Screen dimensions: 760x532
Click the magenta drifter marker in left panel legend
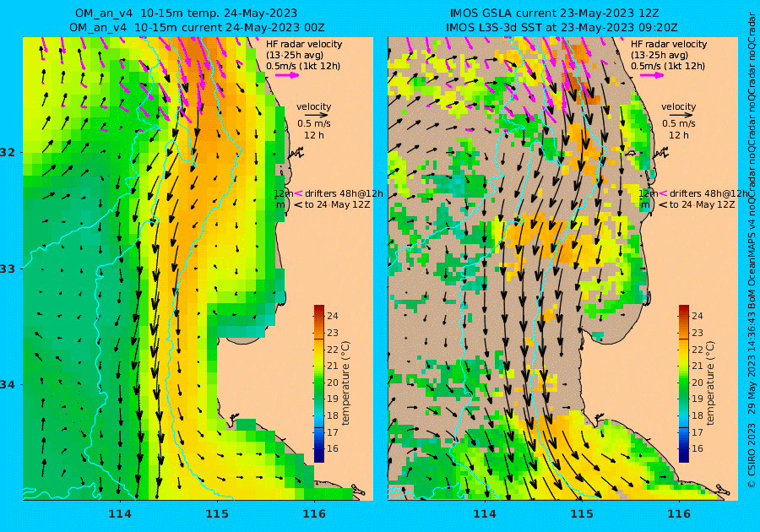[299, 194]
